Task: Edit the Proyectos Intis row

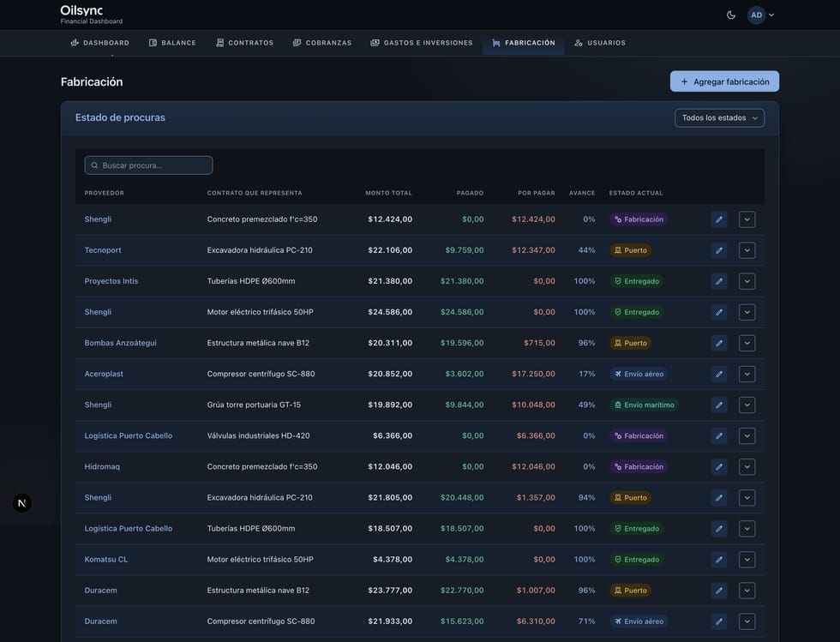Action: [719, 281]
